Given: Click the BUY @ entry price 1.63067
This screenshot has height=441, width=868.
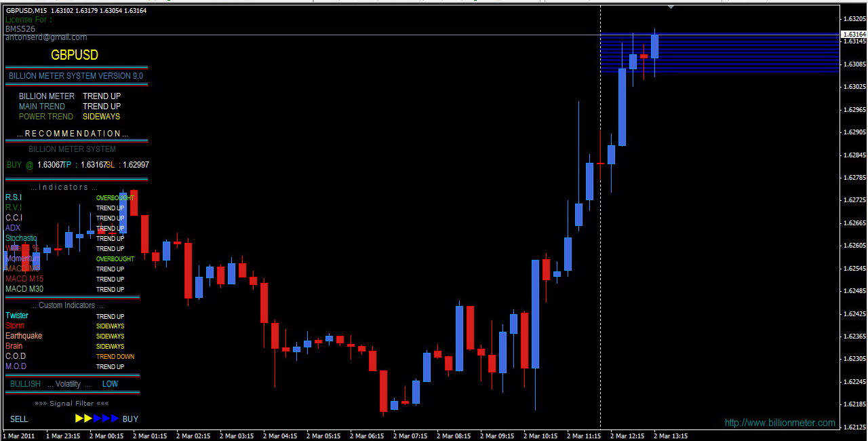Looking at the screenshot, I should 50,165.
